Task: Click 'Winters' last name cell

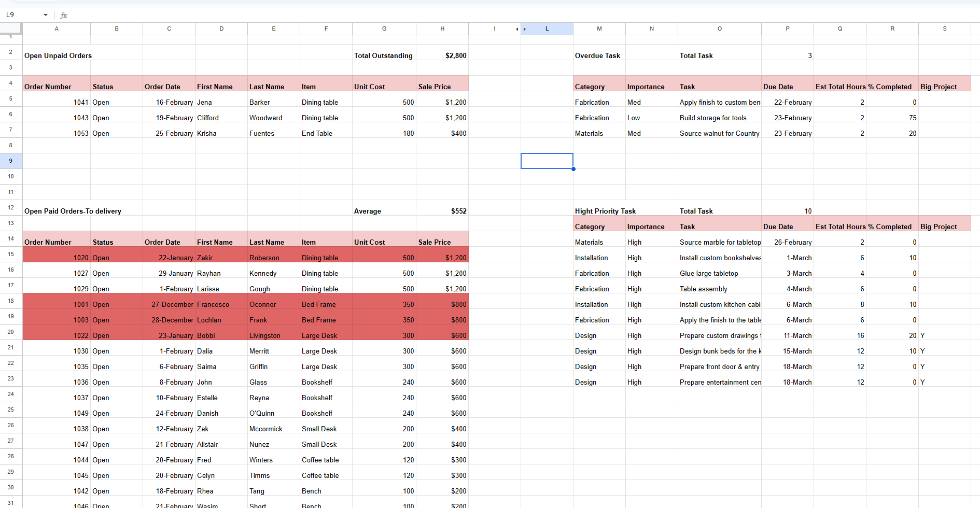Action: pyautogui.click(x=274, y=457)
